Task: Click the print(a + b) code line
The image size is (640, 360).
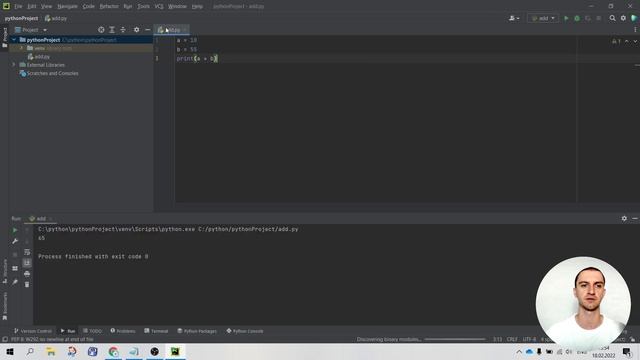Action: click(x=197, y=59)
